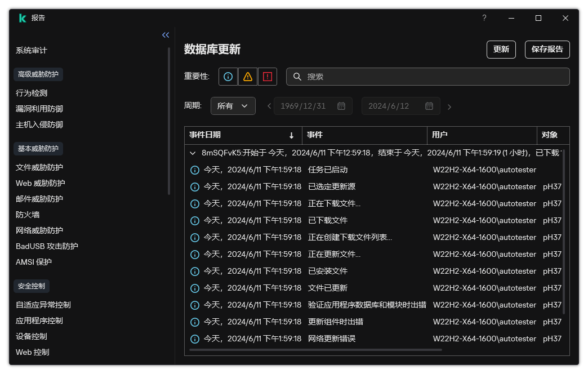Toggle the informational events filter icon

pyautogui.click(x=228, y=77)
